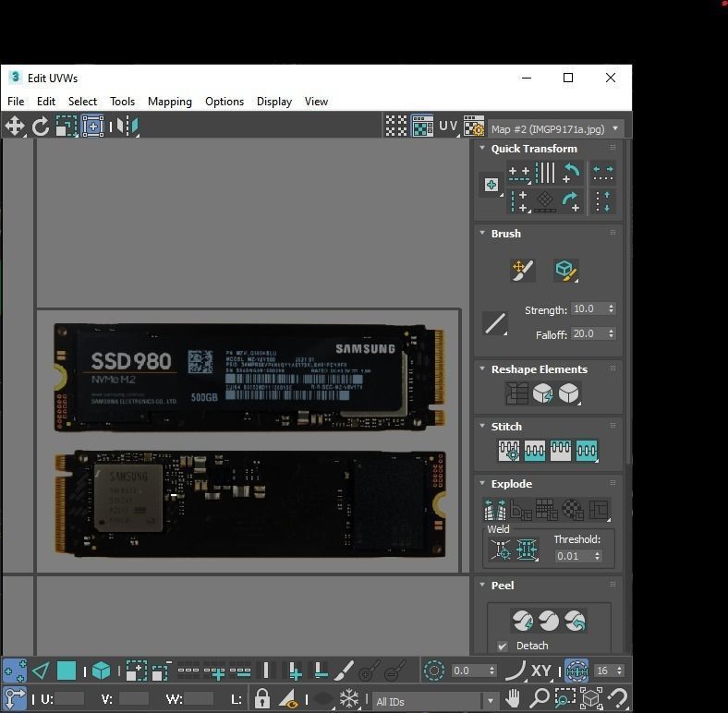This screenshot has height=713, width=728.
Task: Click Relax until flat icon
Action: [542, 393]
